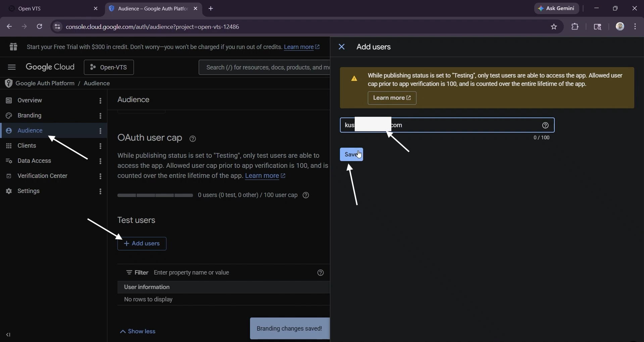Click the Filter help icon
Image resolution: width=644 pixels, height=342 pixels.
[x=320, y=273]
